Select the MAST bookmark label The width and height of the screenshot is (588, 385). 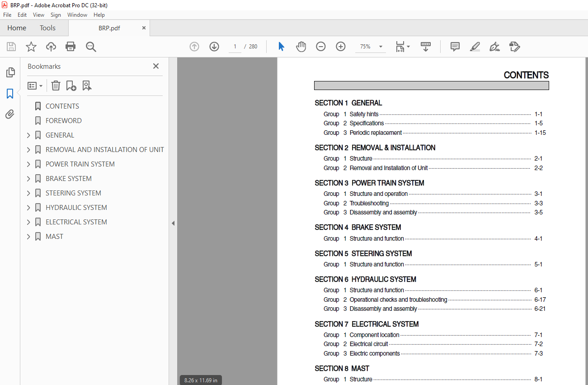(x=54, y=237)
